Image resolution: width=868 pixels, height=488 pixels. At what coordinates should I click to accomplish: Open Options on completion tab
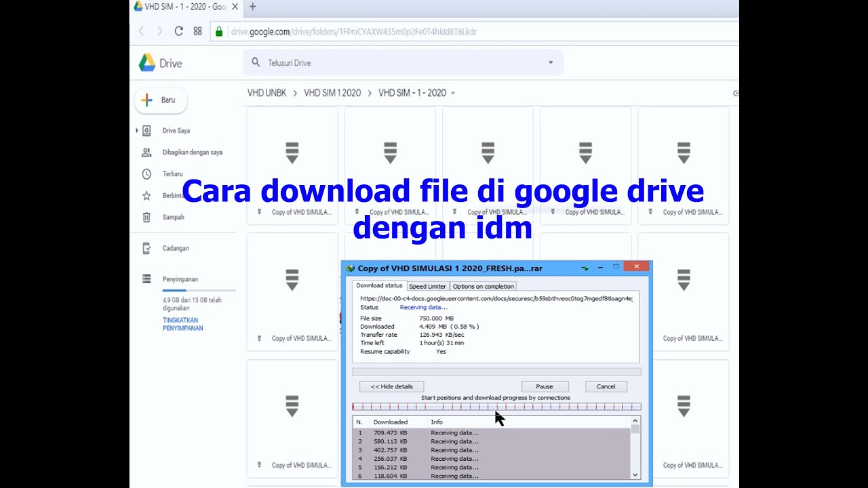(x=484, y=286)
